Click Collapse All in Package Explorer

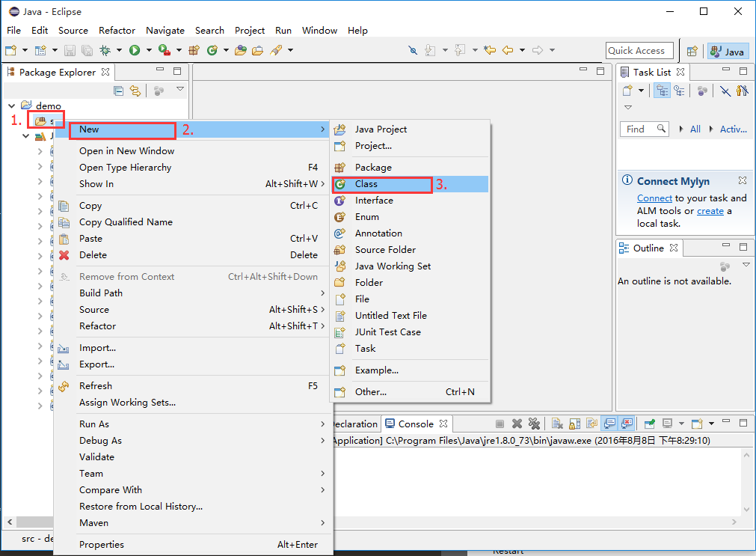[119, 91]
